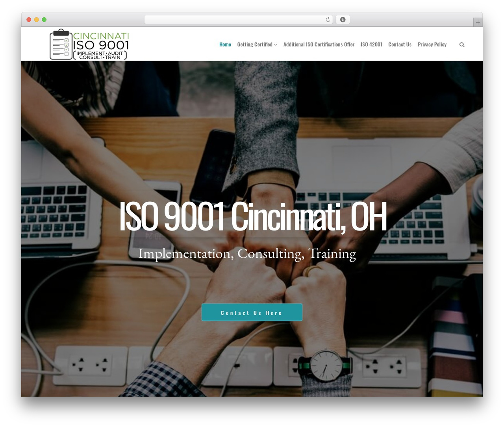Open the Home menu item

[225, 45]
